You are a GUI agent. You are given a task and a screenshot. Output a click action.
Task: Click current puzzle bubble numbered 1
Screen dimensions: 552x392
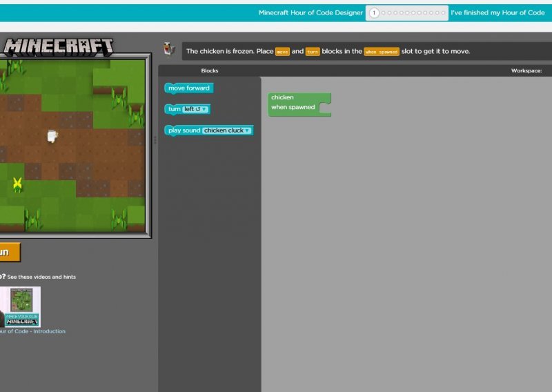pyautogui.click(x=374, y=13)
